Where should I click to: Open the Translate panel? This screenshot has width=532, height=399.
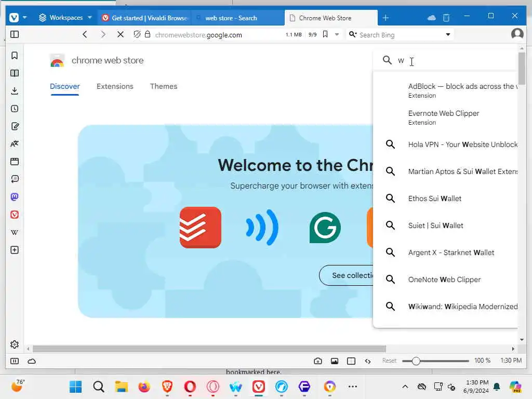15,144
